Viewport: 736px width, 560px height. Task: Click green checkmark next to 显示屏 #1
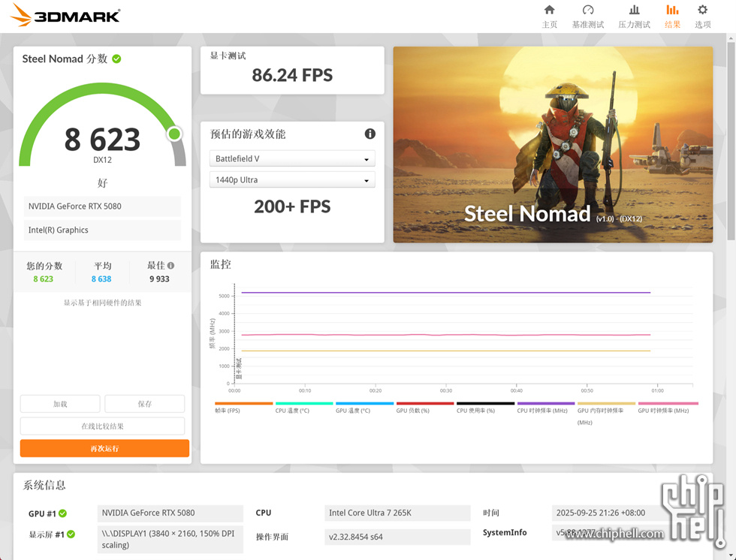tap(71, 534)
